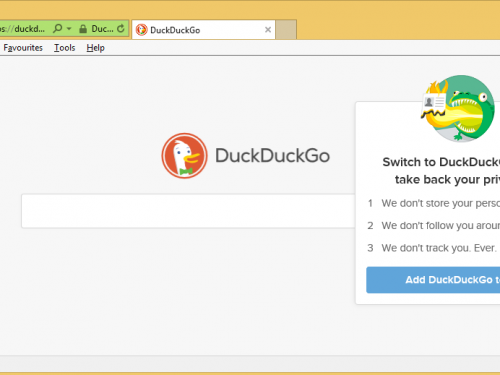Focus the DuckDuckGo search box

tap(188, 211)
